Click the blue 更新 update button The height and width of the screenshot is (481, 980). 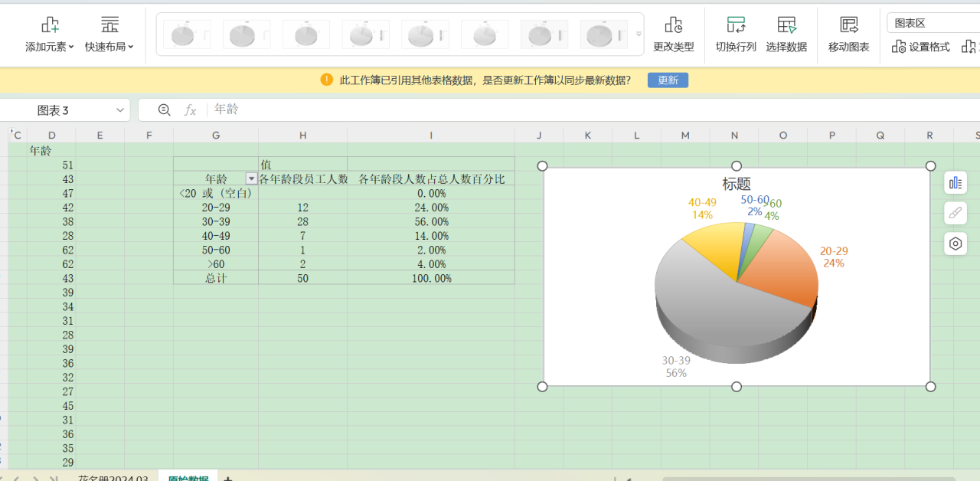coord(668,80)
